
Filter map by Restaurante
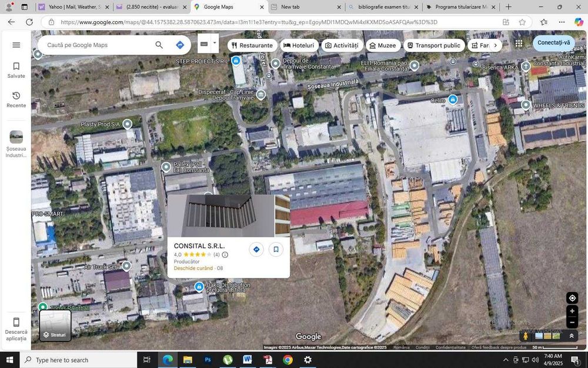(x=252, y=45)
